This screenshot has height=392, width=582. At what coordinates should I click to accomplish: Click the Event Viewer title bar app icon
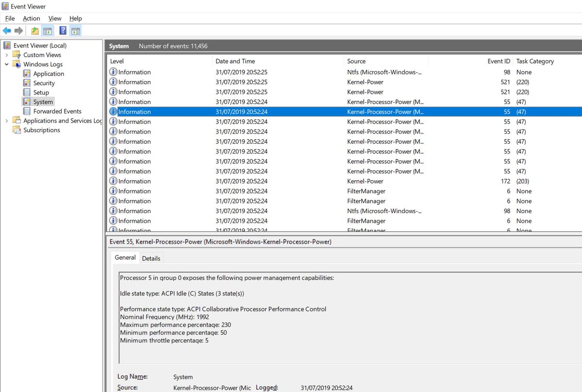[6, 6]
